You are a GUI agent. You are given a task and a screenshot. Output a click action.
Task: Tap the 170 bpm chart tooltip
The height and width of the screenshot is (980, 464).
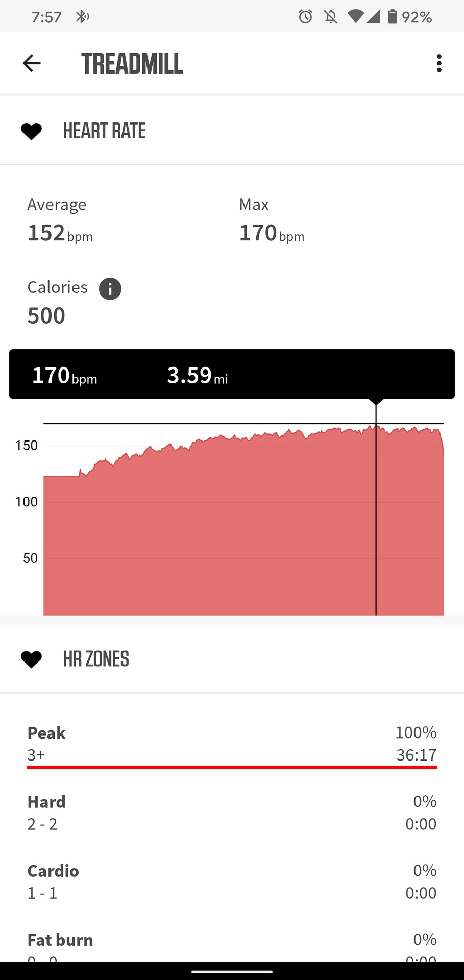pyautogui.click(x=232, y=374)
